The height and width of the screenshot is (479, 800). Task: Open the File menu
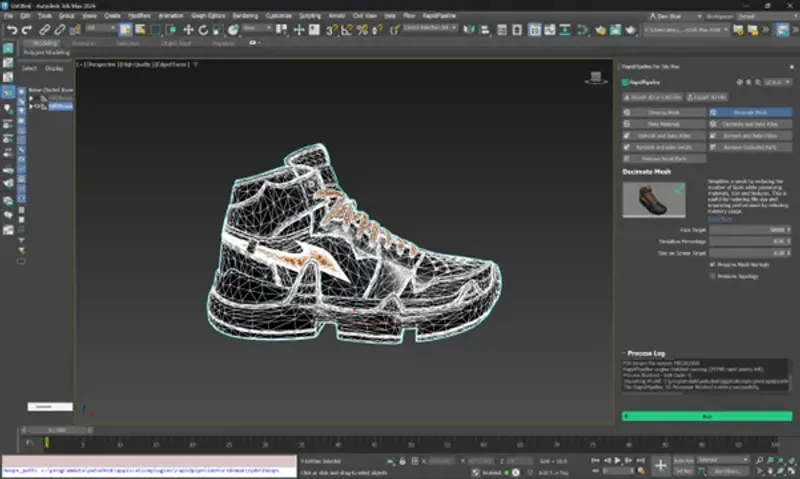pyautogui.click(x=9, y=16)
